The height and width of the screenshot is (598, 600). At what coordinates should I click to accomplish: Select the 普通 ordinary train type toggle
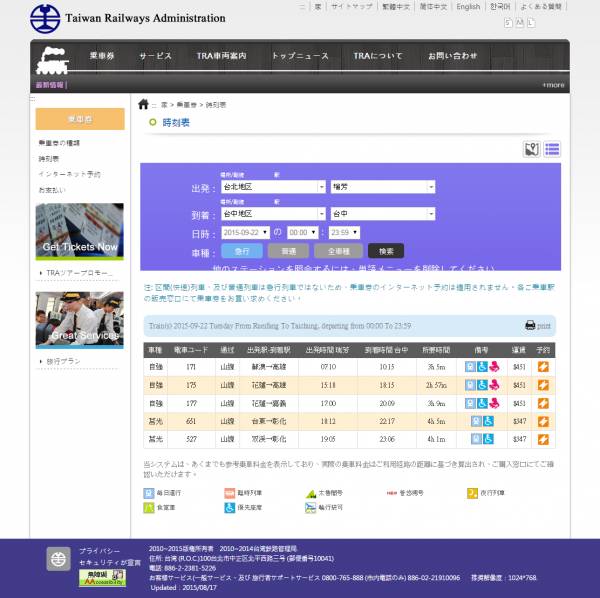pos(289,251)
